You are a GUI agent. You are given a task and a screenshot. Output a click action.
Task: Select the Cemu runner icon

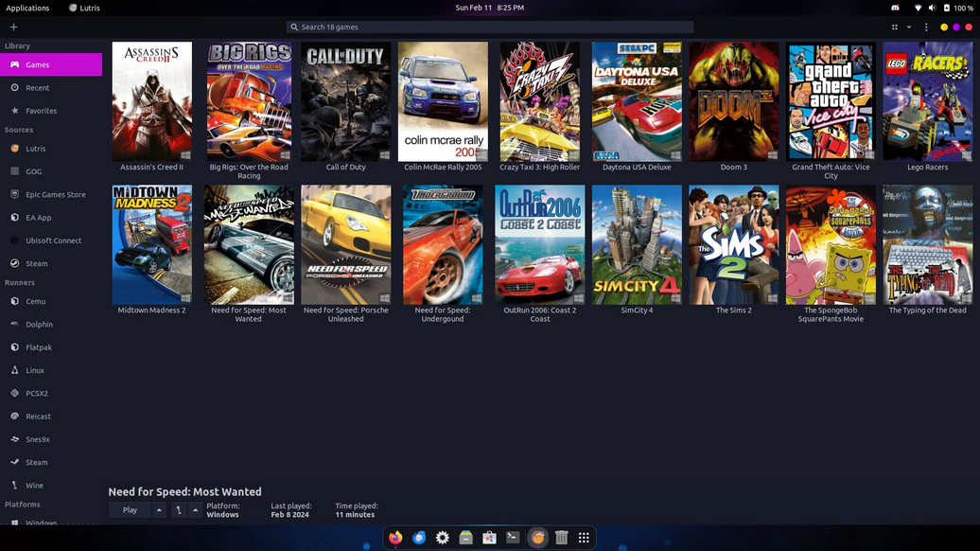pyautogui.click(x=15, y=301)
